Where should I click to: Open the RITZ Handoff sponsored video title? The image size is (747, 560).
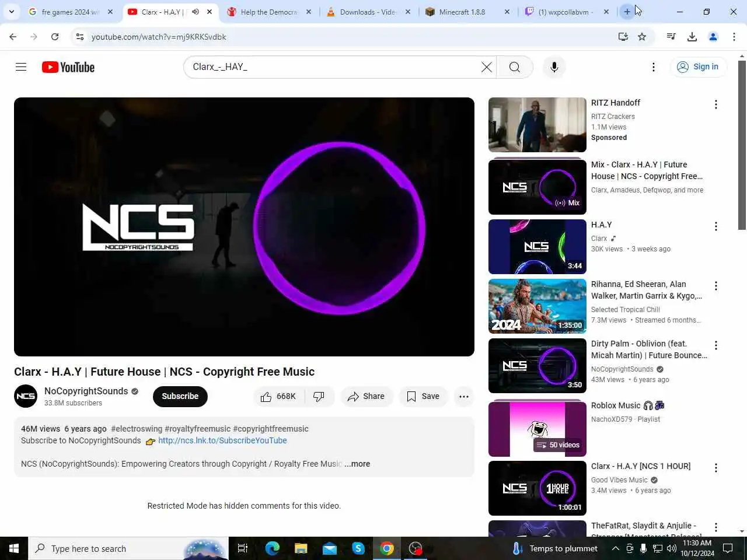616,103
